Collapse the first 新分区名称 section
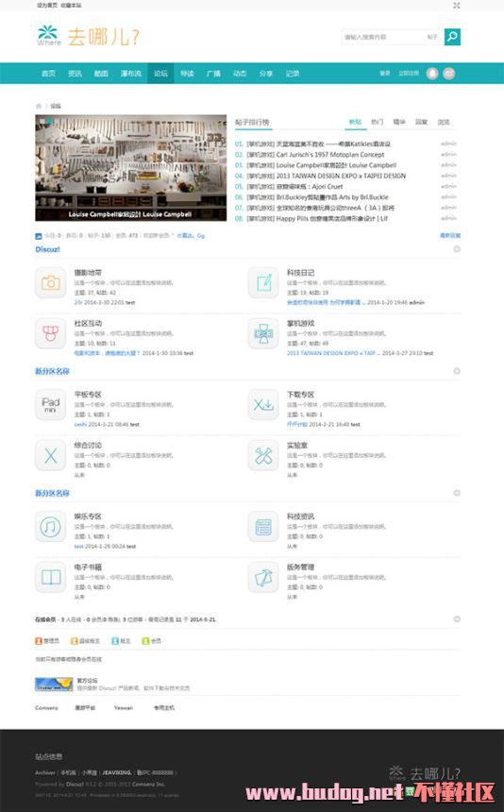Viewport: 504px width, 812px height. click(457, 371)
